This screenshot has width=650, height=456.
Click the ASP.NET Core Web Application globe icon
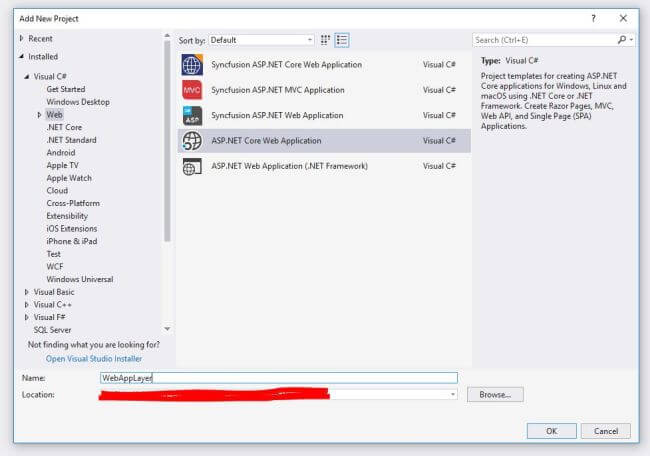point(192,141)
